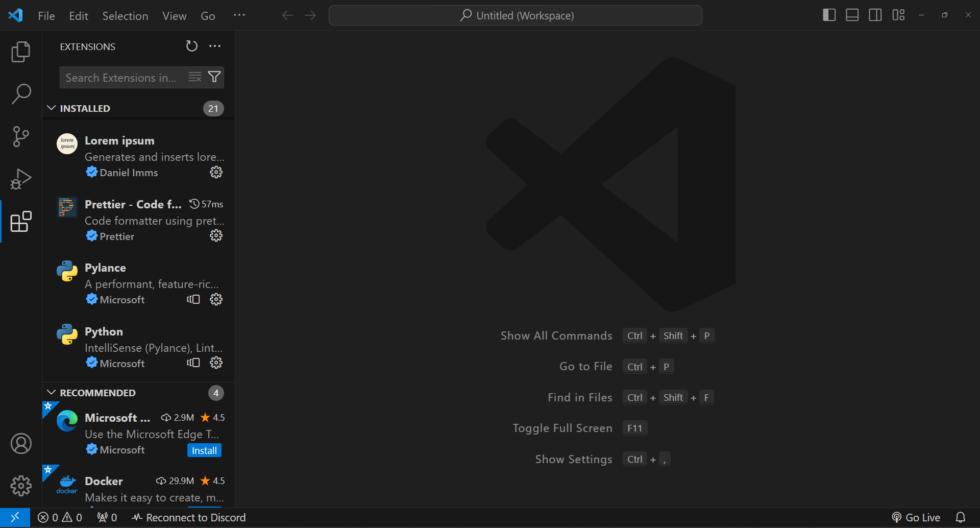The width and height of the screenshot is (980, 528).
Task: Go forward in navigation history
Action: [x=310, y=15]
